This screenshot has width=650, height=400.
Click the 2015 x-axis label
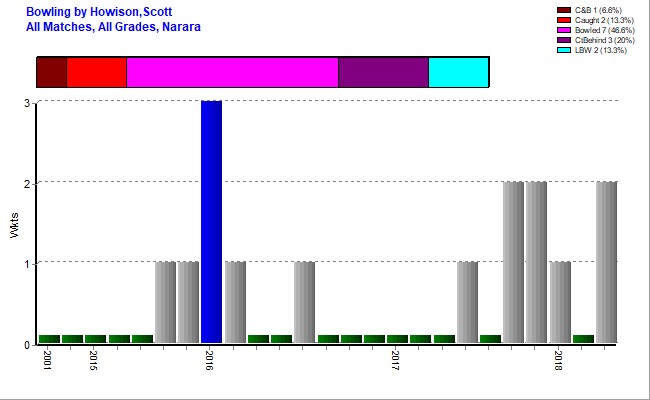[93, 360]
